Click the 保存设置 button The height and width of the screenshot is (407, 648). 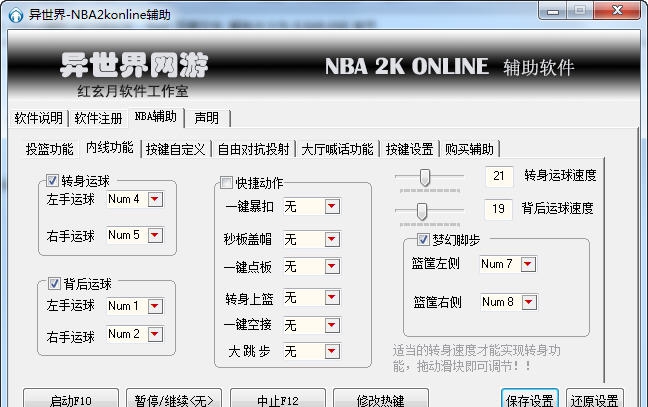530,399
